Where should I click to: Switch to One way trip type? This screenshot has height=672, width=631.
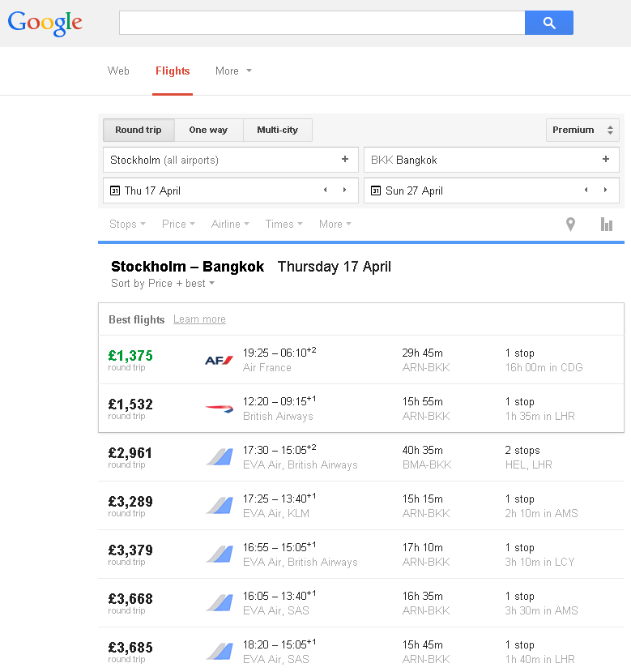[x=208, y=130]
